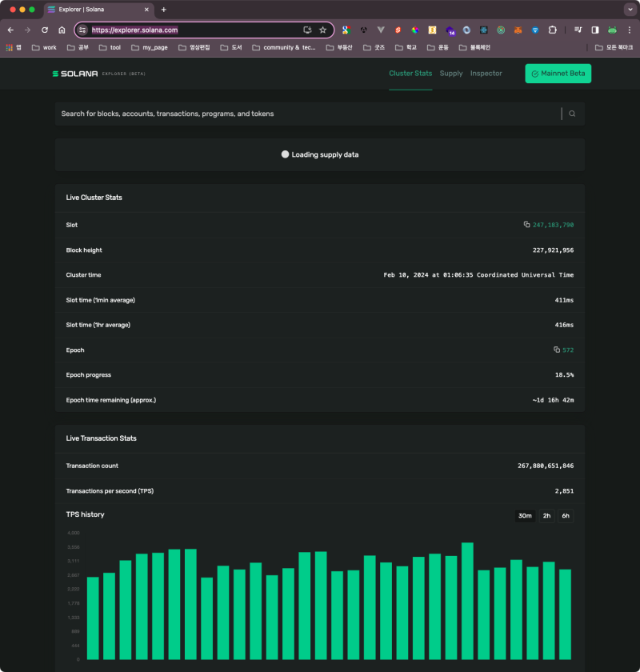Open the 도서 bookmarks folder
The image size is (640, 672).
pos(231,47)
